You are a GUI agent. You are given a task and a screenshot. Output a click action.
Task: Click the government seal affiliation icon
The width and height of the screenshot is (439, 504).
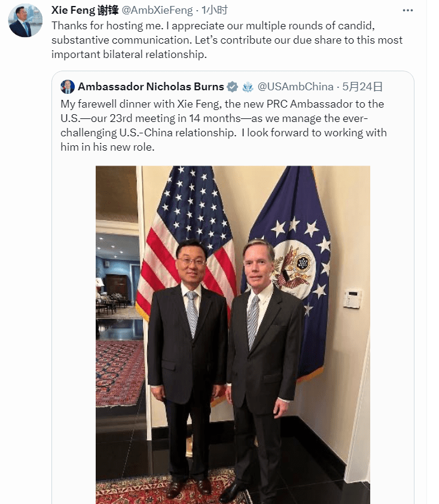(x=248, y=87)
